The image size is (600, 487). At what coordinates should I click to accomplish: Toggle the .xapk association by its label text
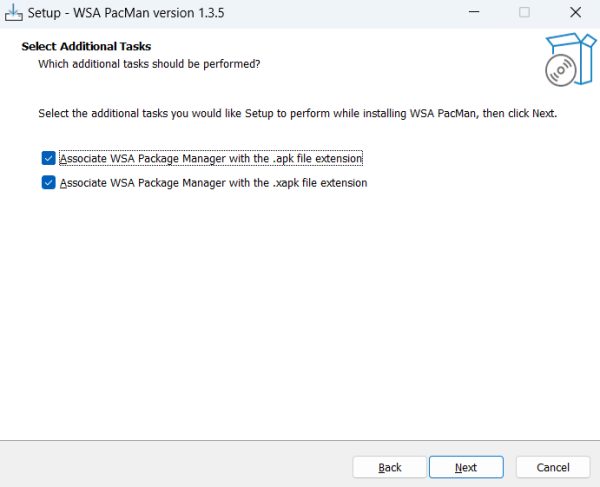(213, 183)
